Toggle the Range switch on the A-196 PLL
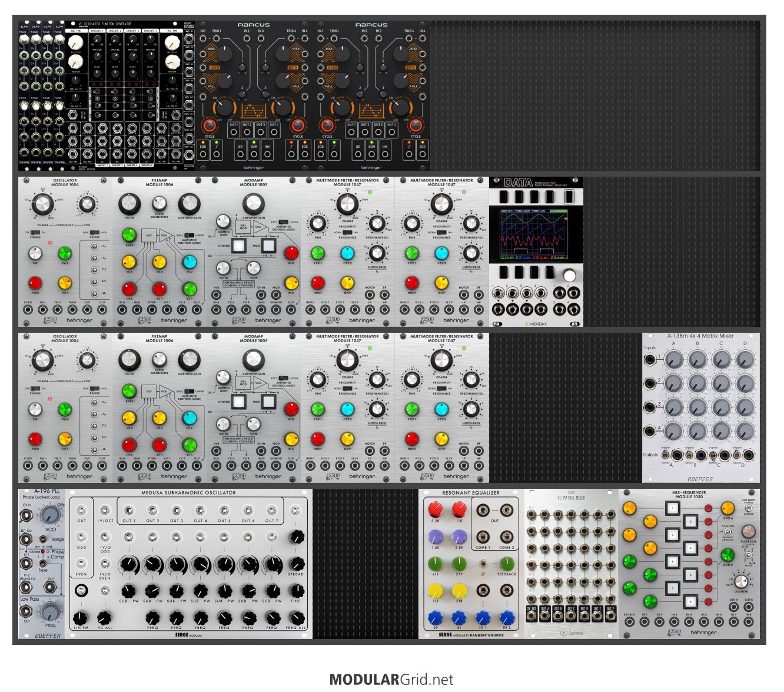Image resolution: width=784 pixels, height=692 pixels. (42, 538)
